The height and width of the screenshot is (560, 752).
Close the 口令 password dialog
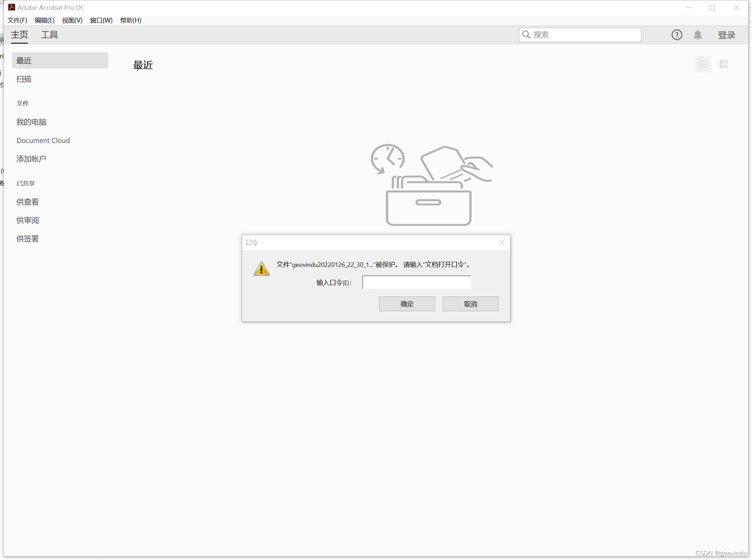501,243
